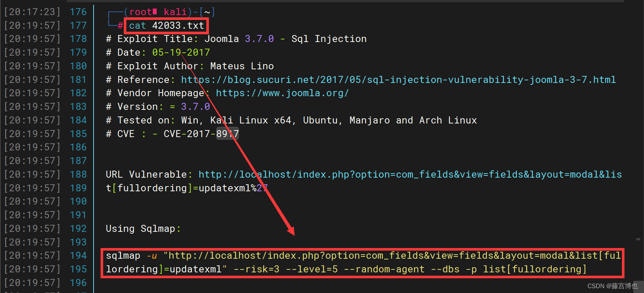Image resolution: width=644 pixels, height=293 pixels.
Task: Click the sqlmap -u command line
Action: [363, 256]
